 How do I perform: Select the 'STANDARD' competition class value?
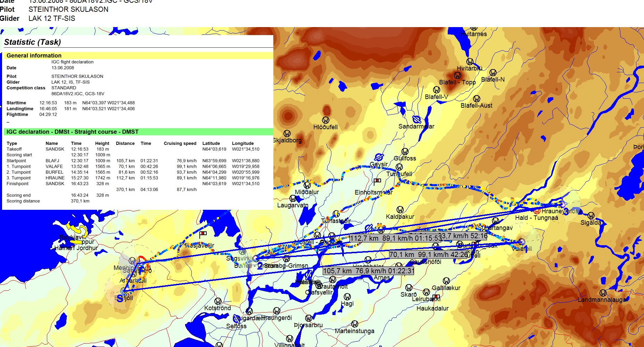pos(64,88)
